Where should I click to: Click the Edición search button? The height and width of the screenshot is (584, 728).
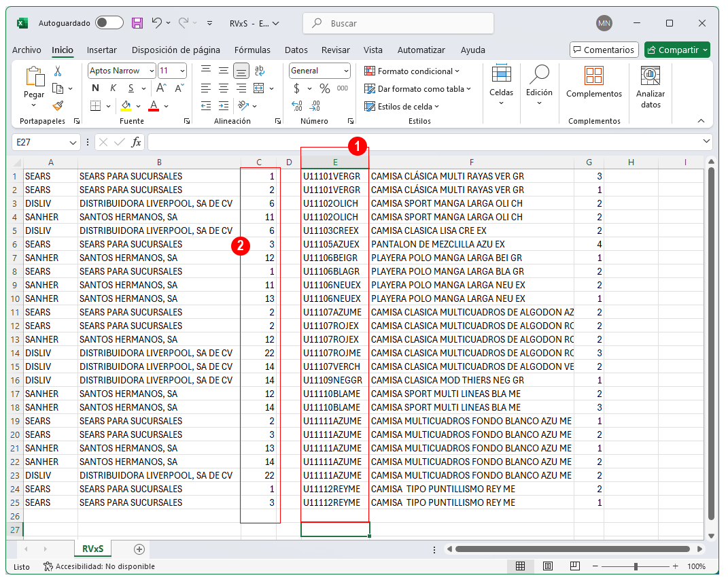click(539, 86)
